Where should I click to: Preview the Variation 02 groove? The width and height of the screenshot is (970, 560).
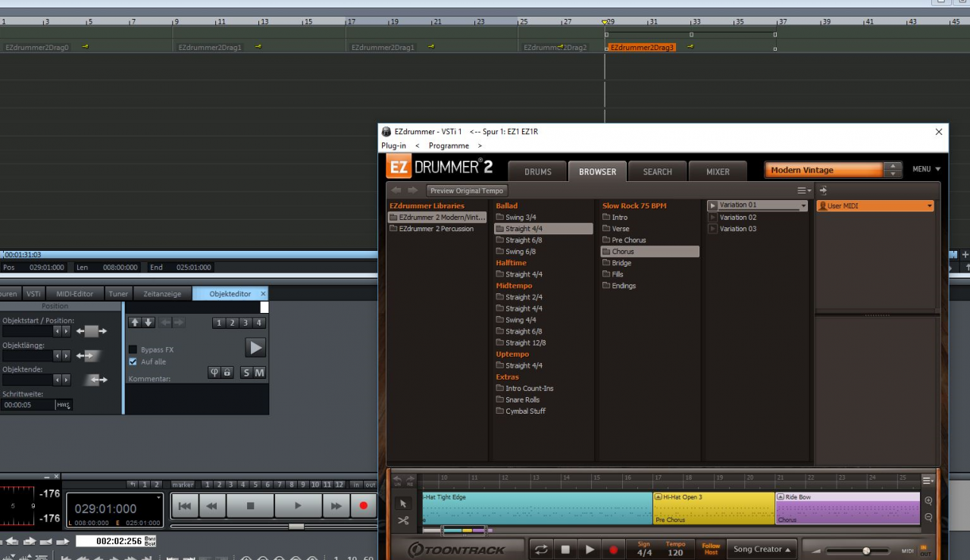pos(712,217)
